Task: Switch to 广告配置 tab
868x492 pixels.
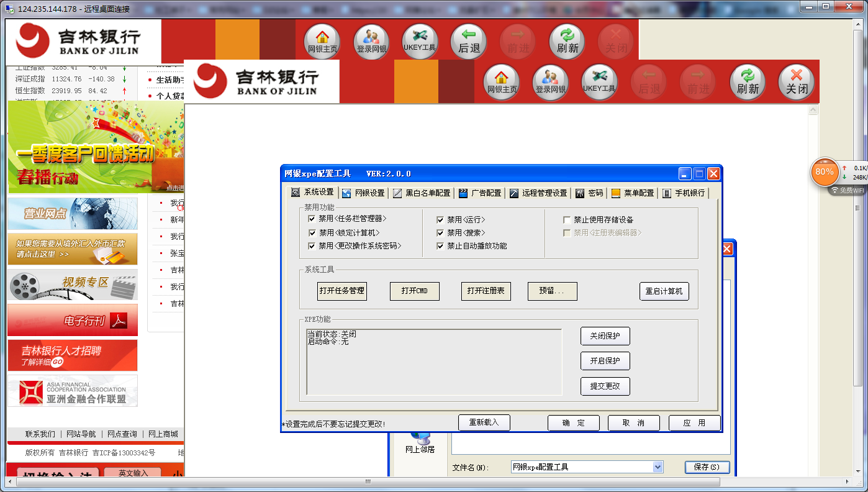Action: [x=480, y=193]
